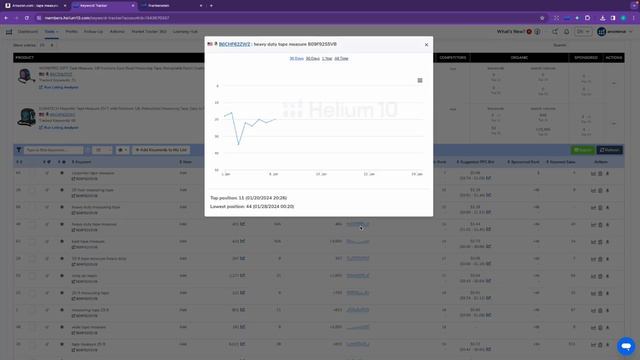The width and height of the screenshot is (640, 360).
Task: Open the browser downloads icon
Action: coord(602,18)
